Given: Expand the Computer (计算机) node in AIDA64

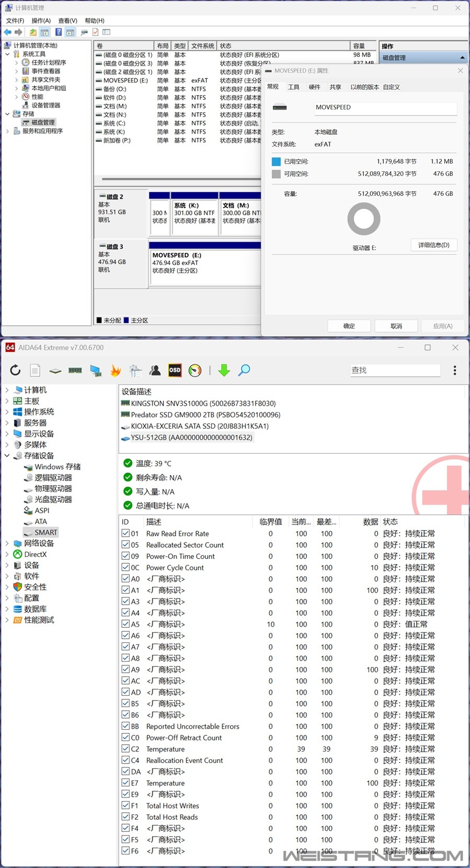Looking at the screenshot, I should tap(7, 390).
